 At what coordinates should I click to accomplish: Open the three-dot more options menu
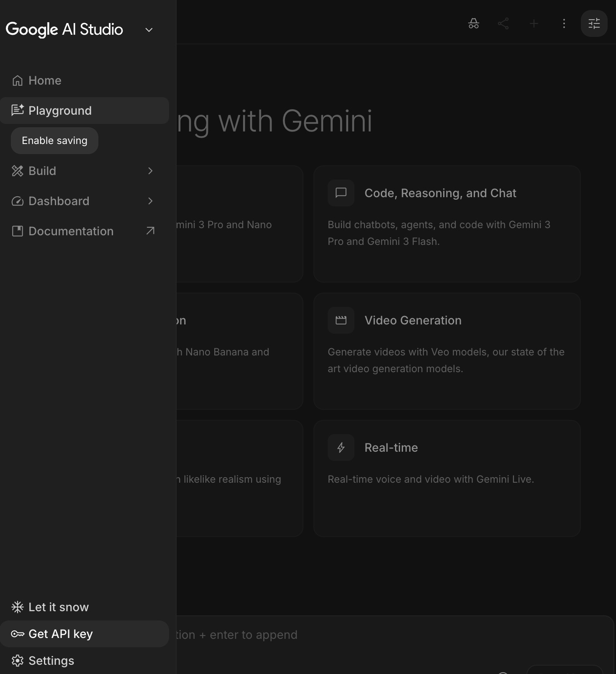(x=564, y=23)
